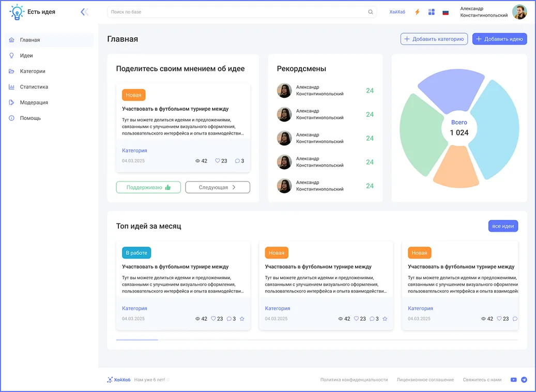Click user profile avatar in top right
Screen dimensions: 536x392
pyautogui.click(x=519, y=12)
